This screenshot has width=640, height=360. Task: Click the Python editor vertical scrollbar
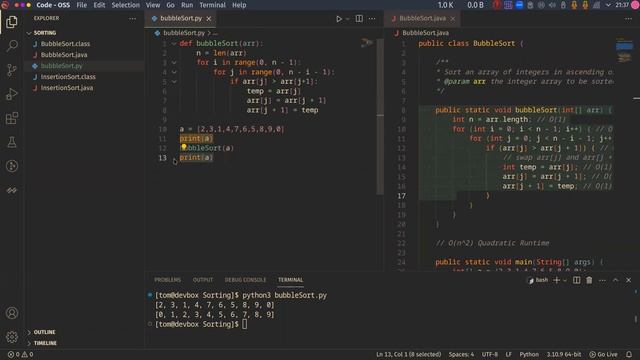[380, 116]
